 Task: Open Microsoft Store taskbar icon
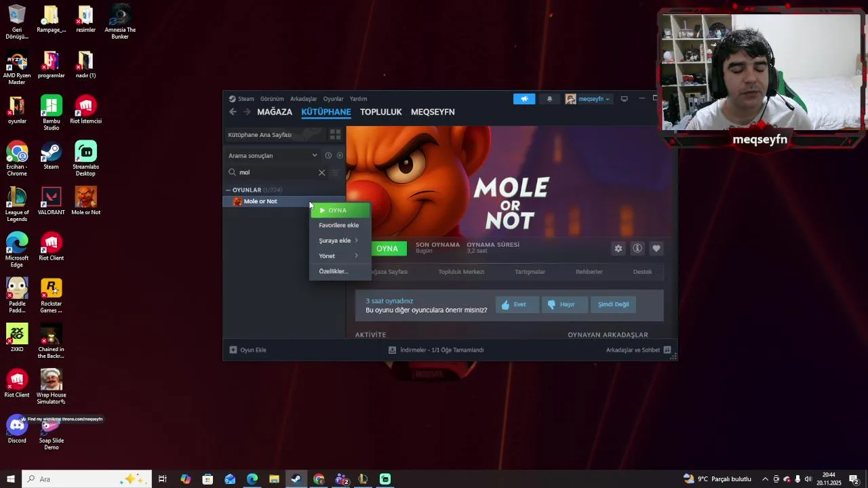click(208, 479)
